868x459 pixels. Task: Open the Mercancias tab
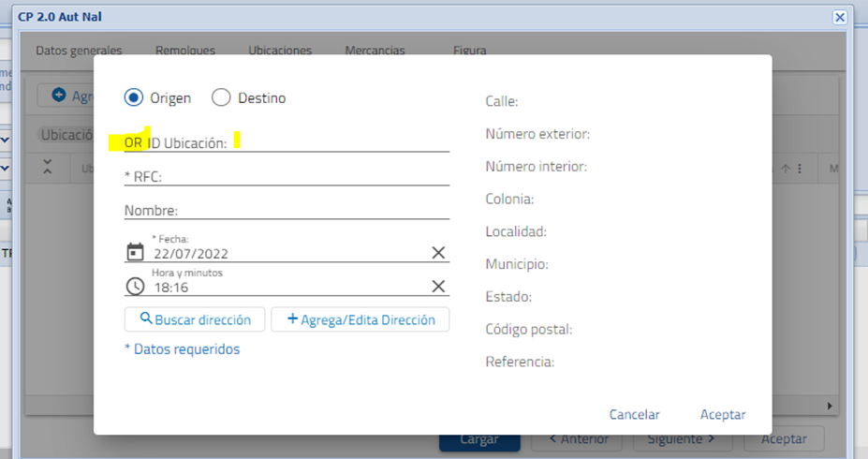click(x=375, y=51)
